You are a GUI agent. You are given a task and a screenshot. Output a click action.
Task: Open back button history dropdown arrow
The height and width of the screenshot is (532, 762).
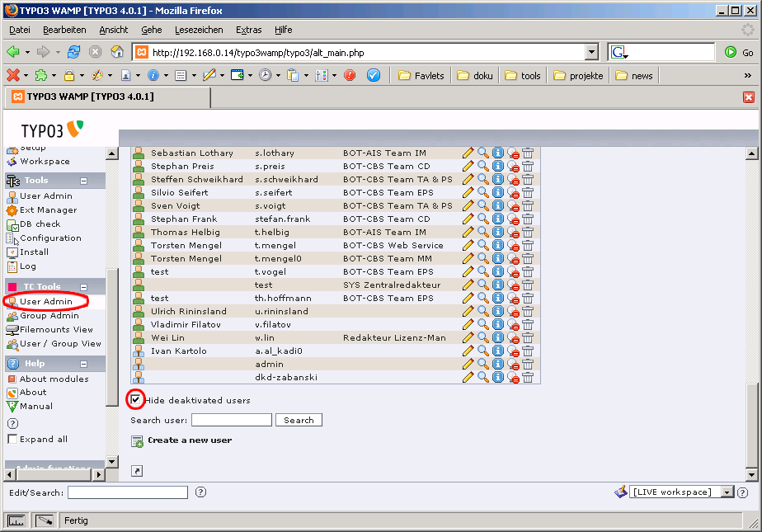27,52
